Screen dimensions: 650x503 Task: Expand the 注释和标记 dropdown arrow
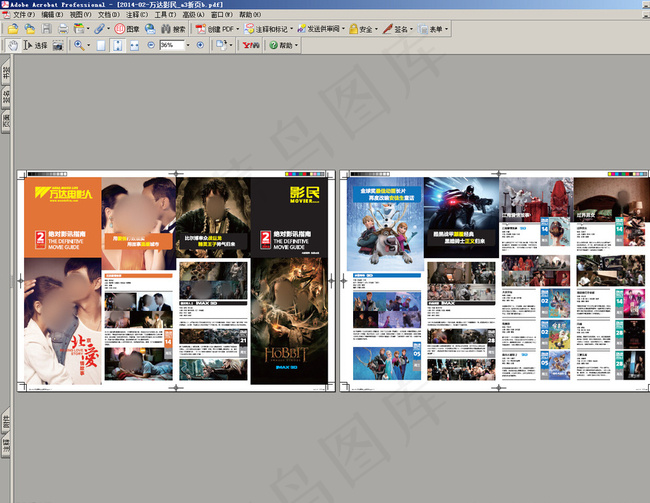(291, 29)
